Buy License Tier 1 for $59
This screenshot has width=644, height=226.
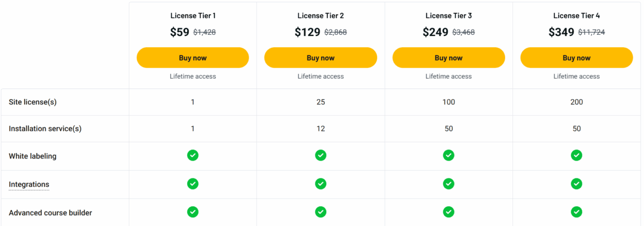(x=193, y=58)
